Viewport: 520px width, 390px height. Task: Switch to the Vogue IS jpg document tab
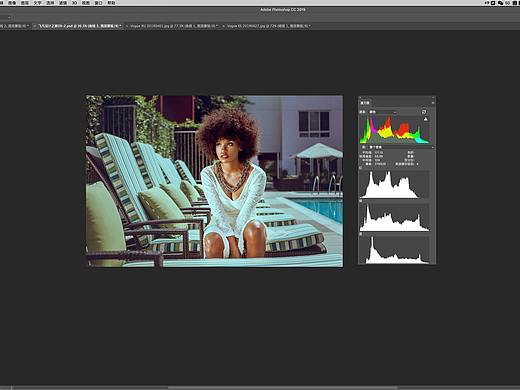[x=268, y=26]
